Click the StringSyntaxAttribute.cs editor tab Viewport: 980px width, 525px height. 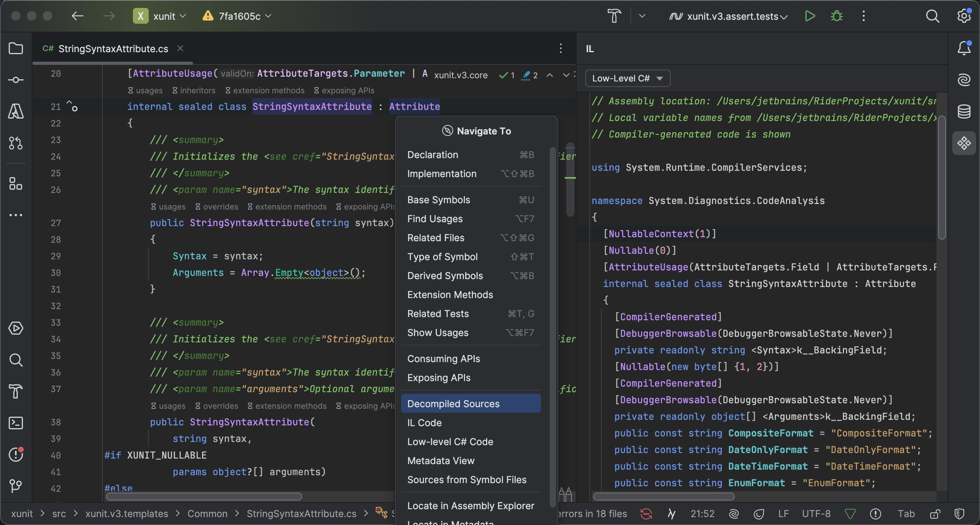click(113, 49)
